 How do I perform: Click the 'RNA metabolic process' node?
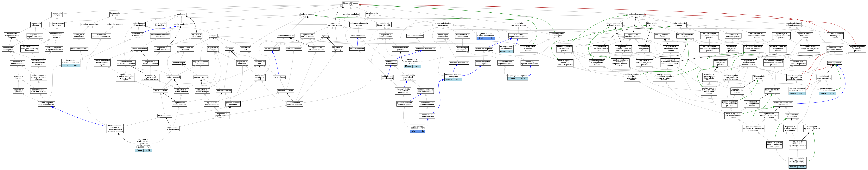pyautogui.click(x=759, y=77)
